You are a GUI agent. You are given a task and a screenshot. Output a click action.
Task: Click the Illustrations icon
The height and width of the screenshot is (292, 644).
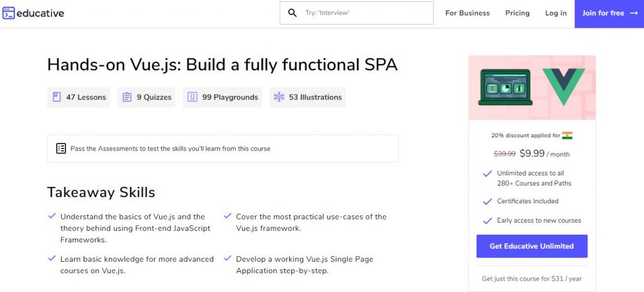(279, 97)
